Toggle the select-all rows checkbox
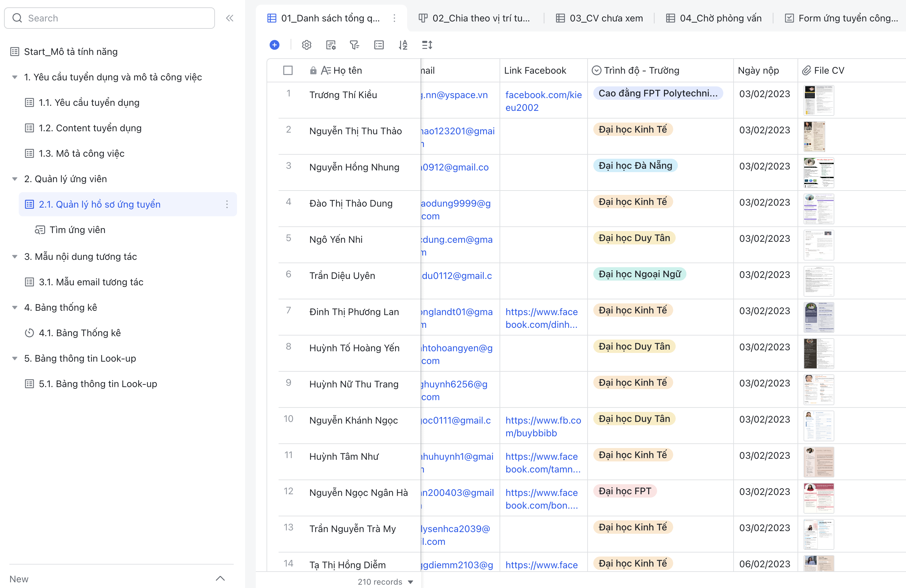Screen dimensions: 906x588 click(x=288, y=70)
